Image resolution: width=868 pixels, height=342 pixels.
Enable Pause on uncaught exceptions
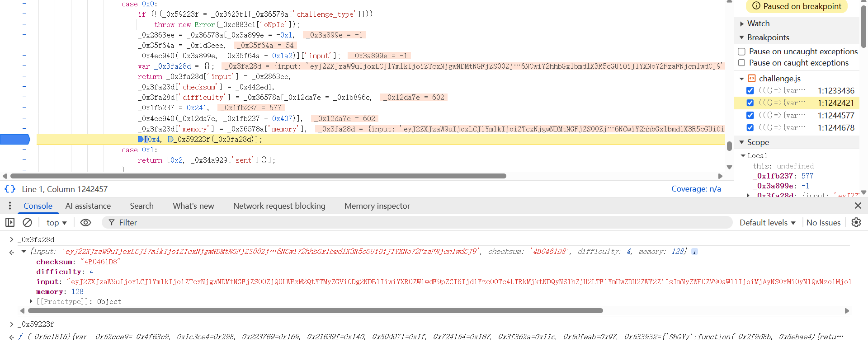pos(741,52)
